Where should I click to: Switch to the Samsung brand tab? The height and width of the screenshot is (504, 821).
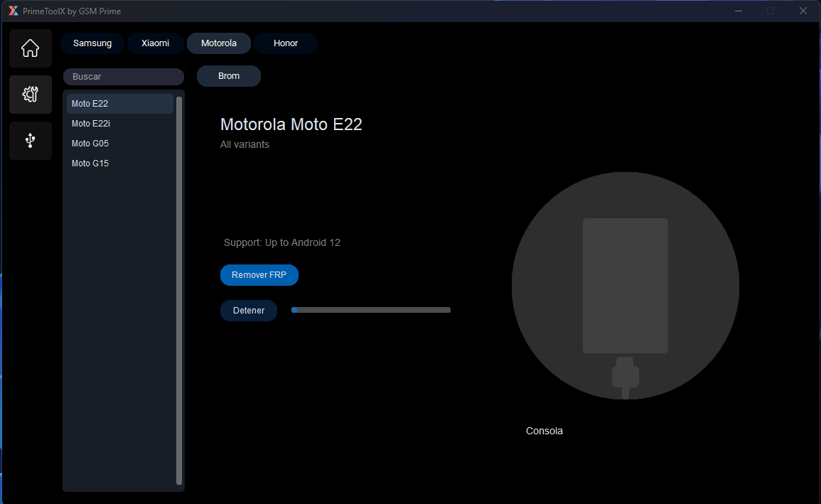coord(92,43)
